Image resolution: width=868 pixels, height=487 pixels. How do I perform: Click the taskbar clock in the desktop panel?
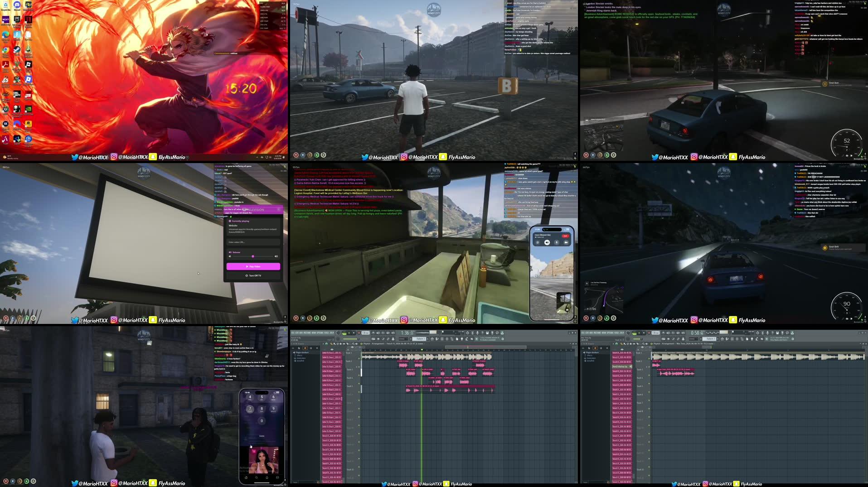(277, 157)
